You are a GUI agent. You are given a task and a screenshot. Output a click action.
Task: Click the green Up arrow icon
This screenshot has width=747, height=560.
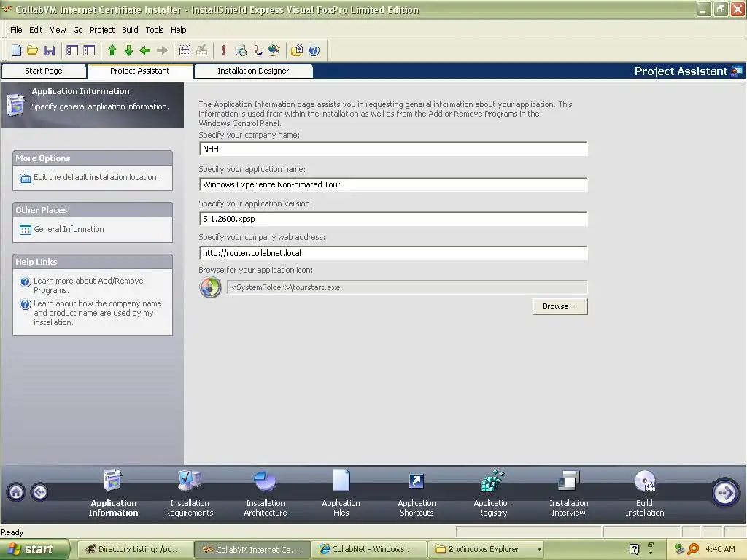point(112,50)
